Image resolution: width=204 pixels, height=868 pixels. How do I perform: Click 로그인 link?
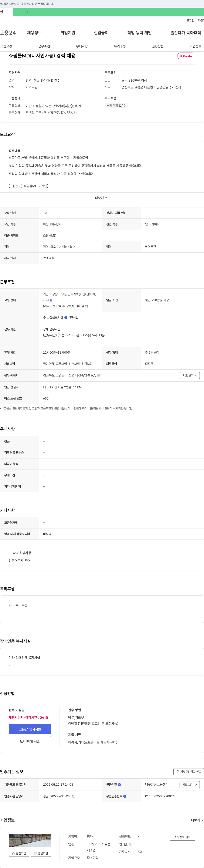(190, 21)
